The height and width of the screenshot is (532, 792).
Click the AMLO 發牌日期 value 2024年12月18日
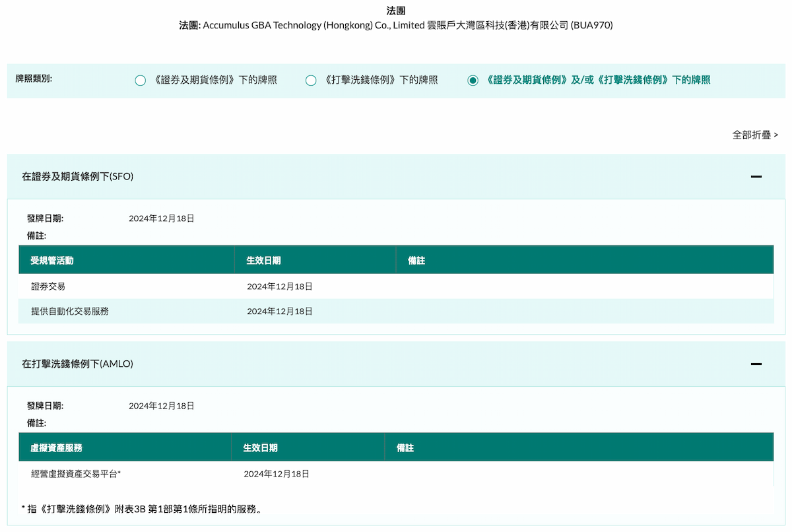(x=162, y=406)
